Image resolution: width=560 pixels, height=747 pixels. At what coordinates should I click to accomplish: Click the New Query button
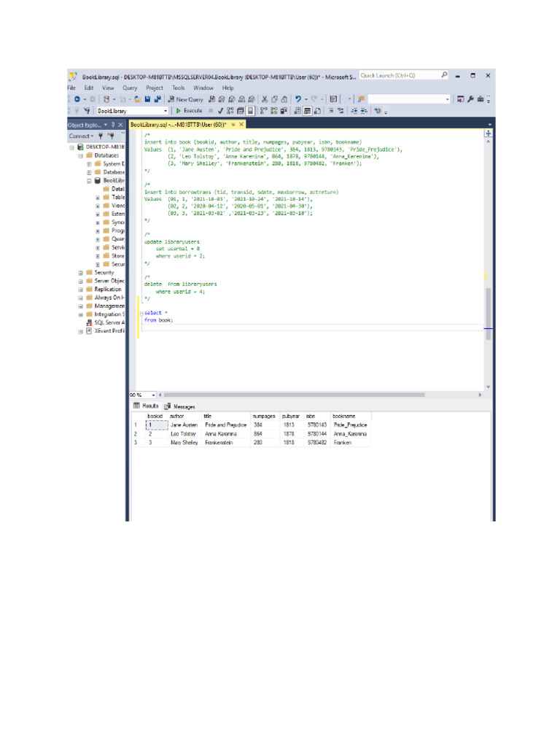(185, 99)
